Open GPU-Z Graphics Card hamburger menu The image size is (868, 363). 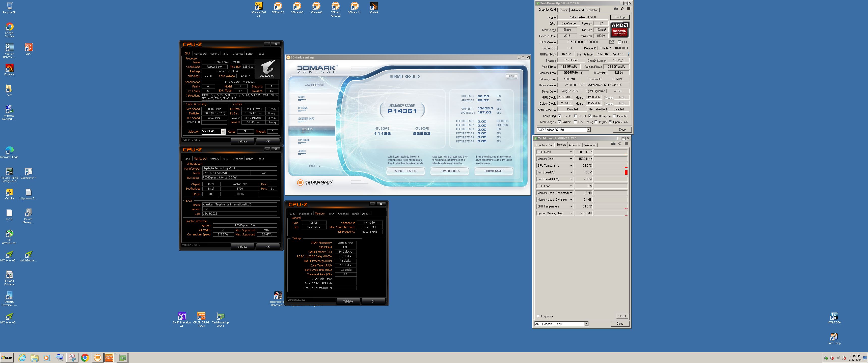click(x=629, y=9)
